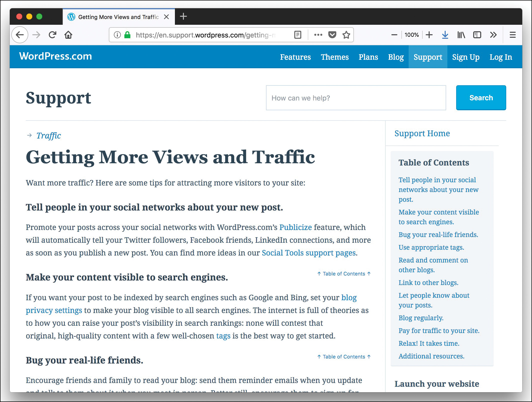This screenshot has width=532, height=402.
Task: Open the Firefox Library panel
Action: (x=461, y=35)
